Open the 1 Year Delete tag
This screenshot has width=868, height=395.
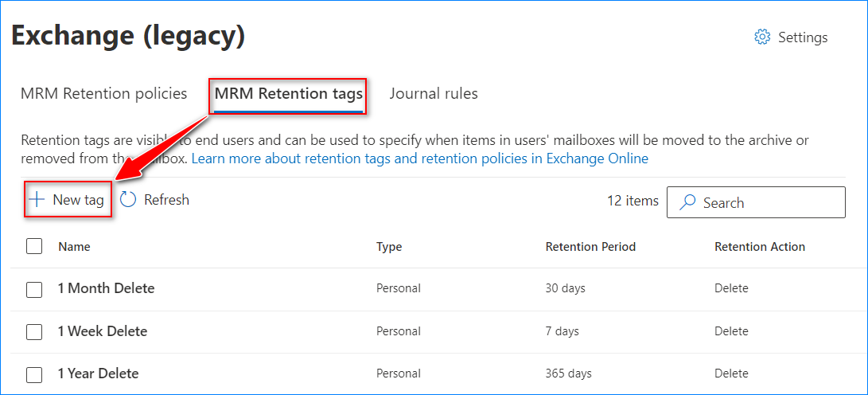click(x=98, y=373)
